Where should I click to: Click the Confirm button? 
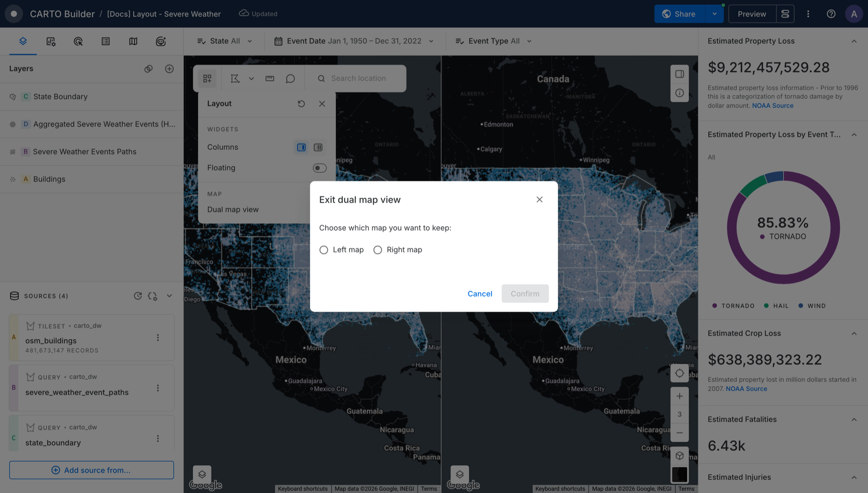[525, 294]
